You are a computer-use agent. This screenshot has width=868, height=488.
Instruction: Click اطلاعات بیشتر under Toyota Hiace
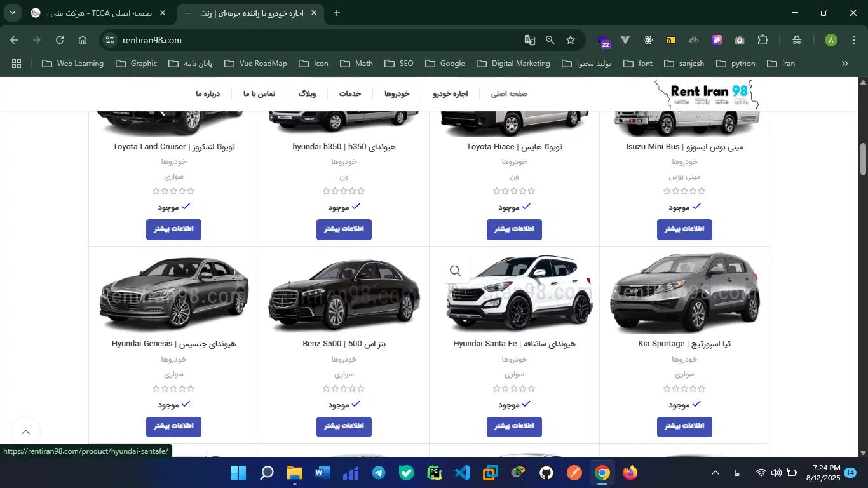pyautogui.click(x=514, y=229)
